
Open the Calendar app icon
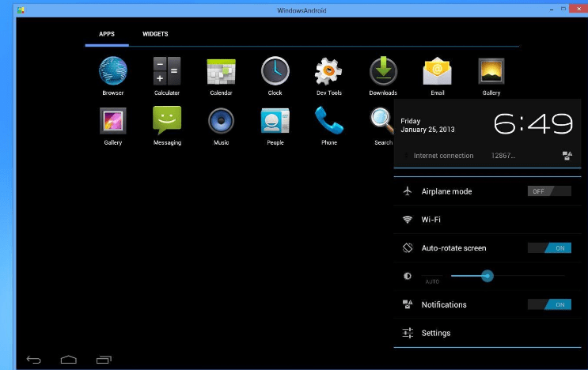tap(221, 72)
